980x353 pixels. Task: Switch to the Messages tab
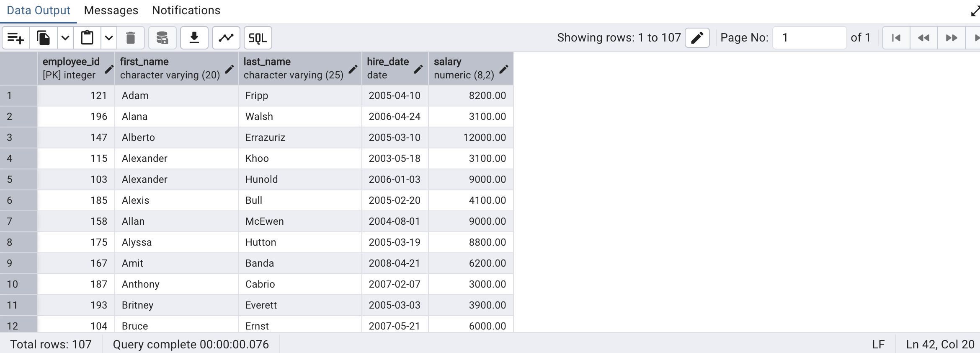(111, 10)
